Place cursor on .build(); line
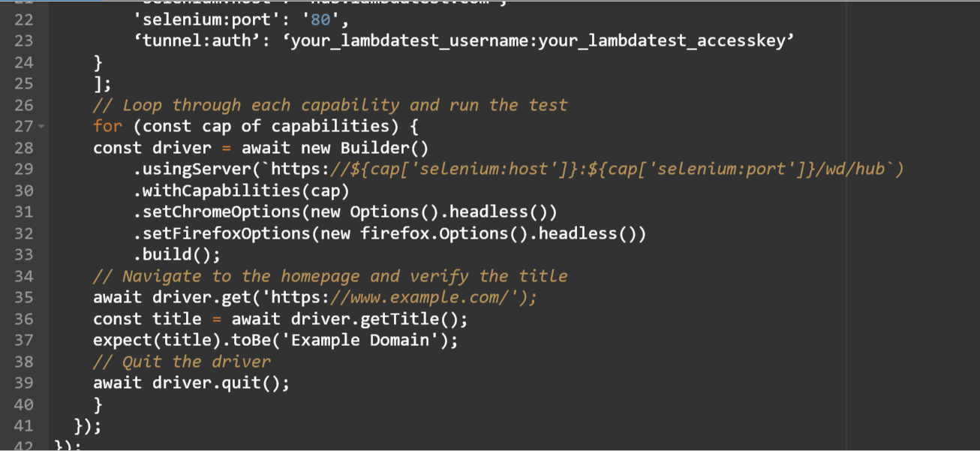This screenshot has width=980, height=451. click(x=177, y=255)
